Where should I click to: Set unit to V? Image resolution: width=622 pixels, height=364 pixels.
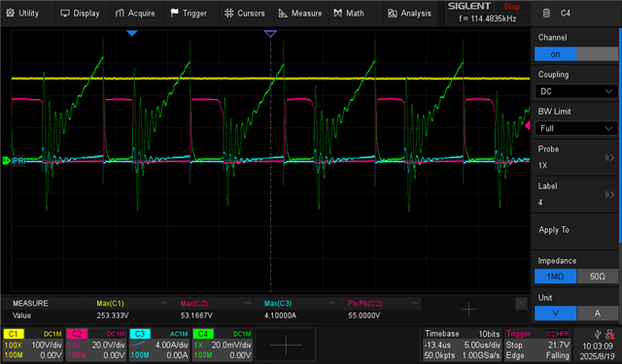pos(555,314)
